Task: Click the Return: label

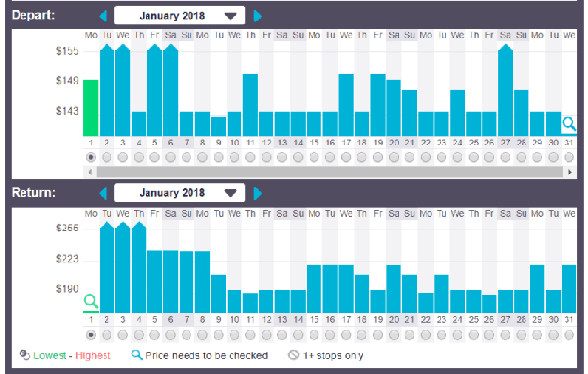Action: 34,192
